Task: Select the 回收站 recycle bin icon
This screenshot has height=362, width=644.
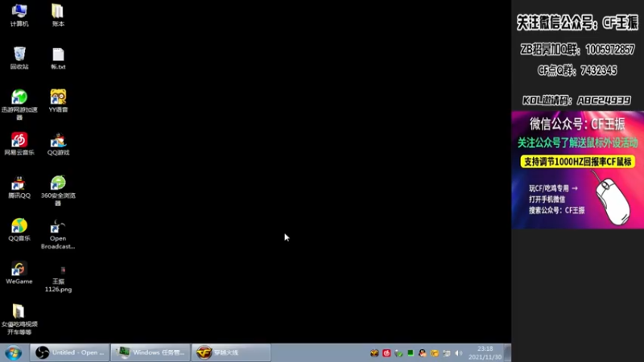Action: click(x=19, y=58)
